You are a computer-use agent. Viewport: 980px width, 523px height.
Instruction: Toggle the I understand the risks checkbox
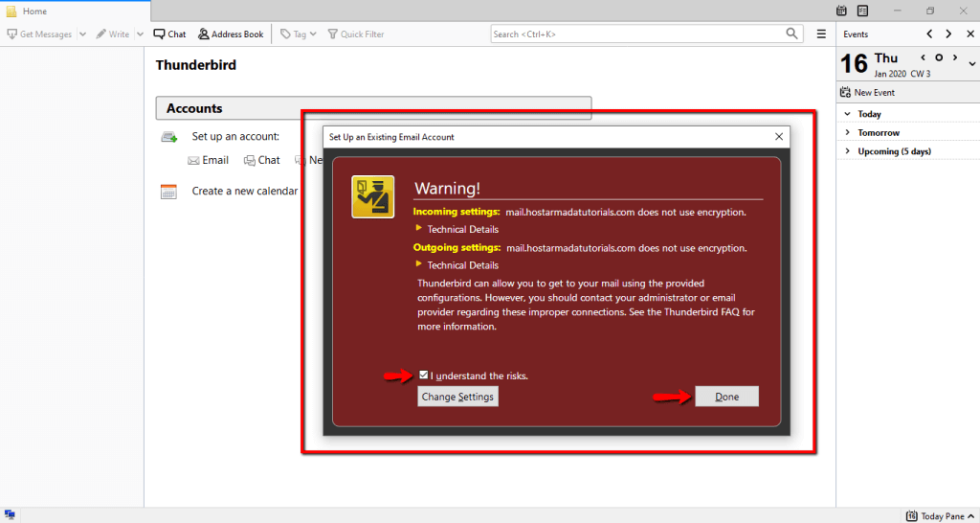(424, 375)
